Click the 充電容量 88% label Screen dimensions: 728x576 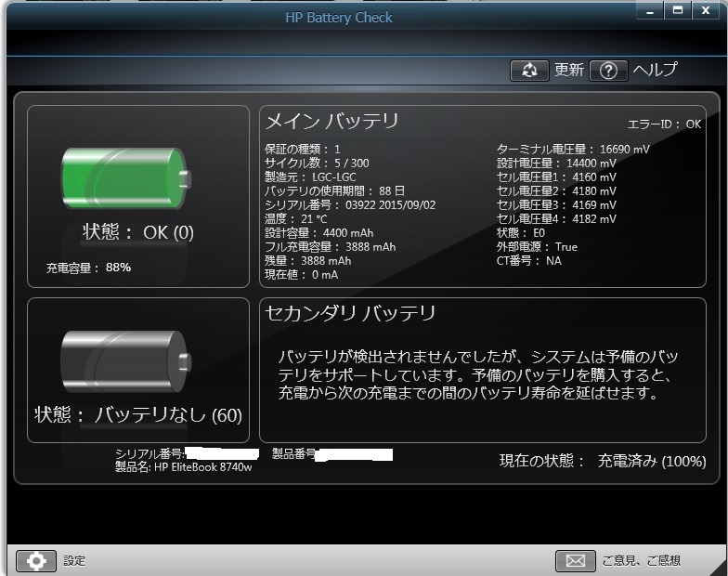(x=89, y=268)
